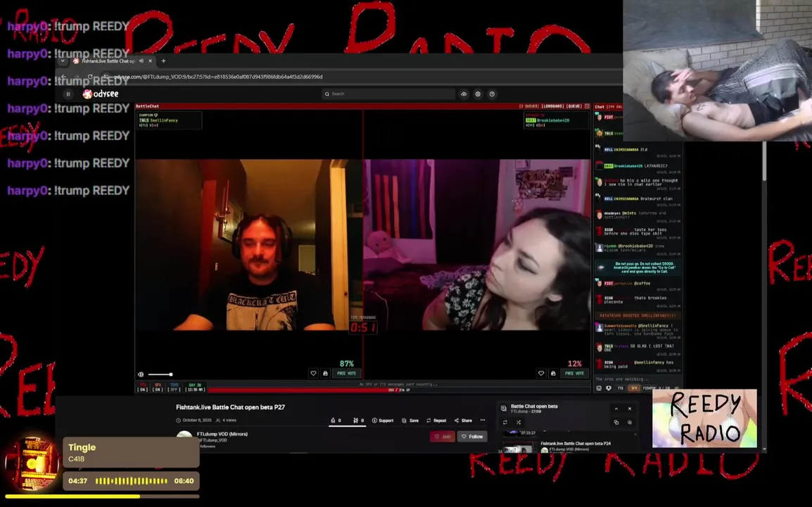This screenshot has height=507, width=812.
Task: Click the Share button
Action: click(463, 420)
